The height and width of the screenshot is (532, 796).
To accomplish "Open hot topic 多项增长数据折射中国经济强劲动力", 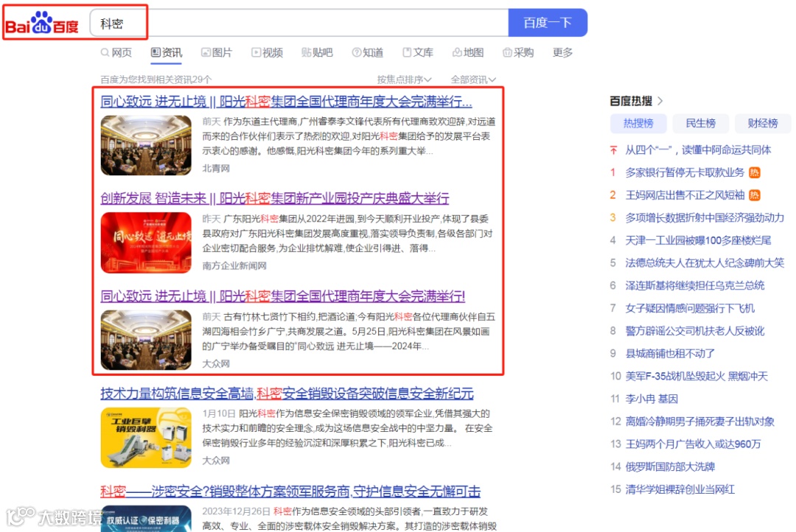I will pyautogui.click(x=705, y=218).
